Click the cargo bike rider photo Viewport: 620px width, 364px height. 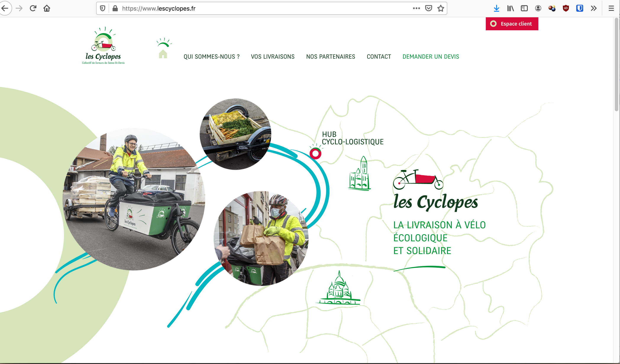coord(134,199)
